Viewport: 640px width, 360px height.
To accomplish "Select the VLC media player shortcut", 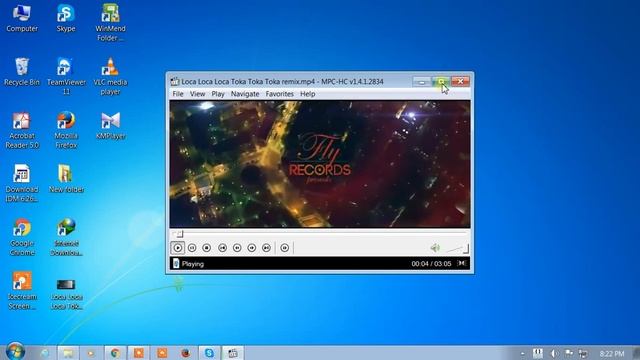I will [x=110, y=76].
